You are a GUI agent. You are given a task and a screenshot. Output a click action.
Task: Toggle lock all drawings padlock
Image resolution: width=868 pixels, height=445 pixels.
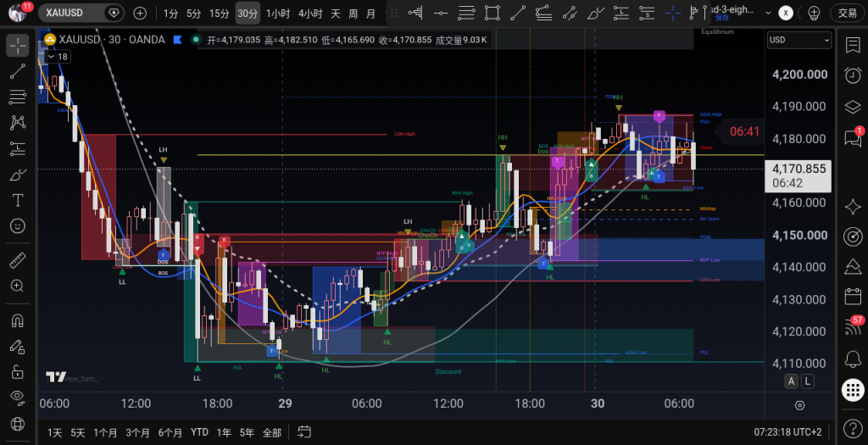pos(18,371)
